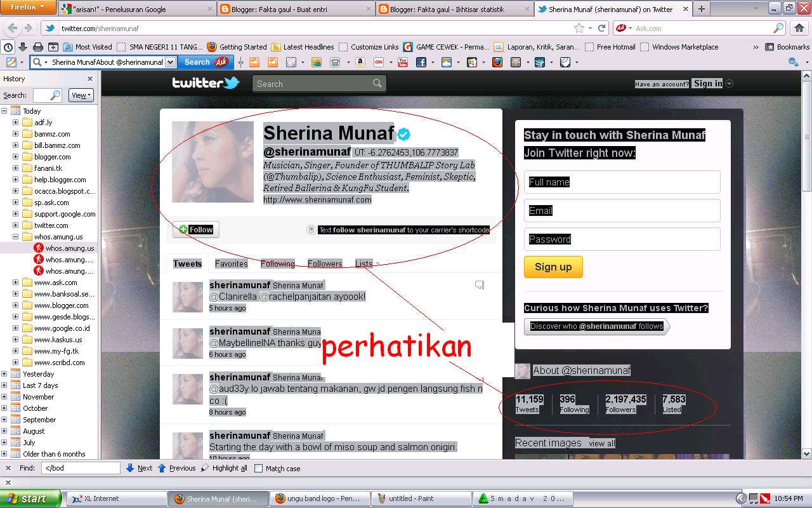The width and height of the screenshot is (812, 508).
Task: Click the Windows start button
Action: (x=31, y=498)
